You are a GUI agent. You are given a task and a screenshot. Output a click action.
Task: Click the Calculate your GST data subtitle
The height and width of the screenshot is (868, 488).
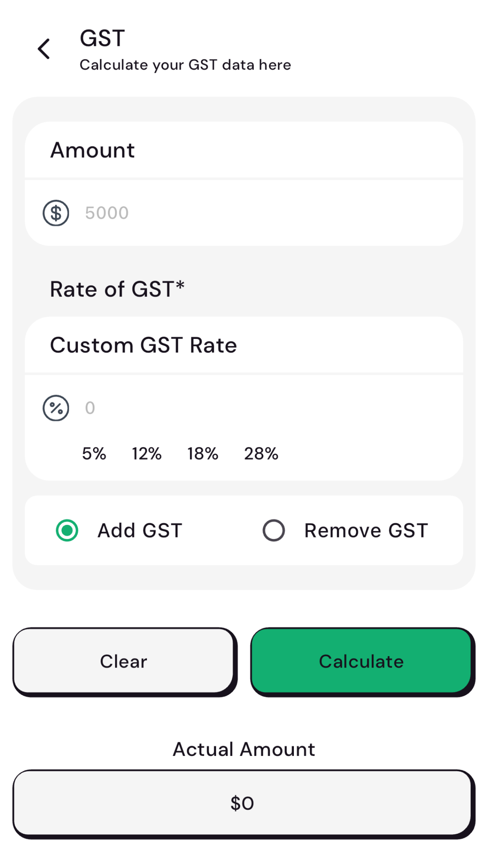click(185, 64)
